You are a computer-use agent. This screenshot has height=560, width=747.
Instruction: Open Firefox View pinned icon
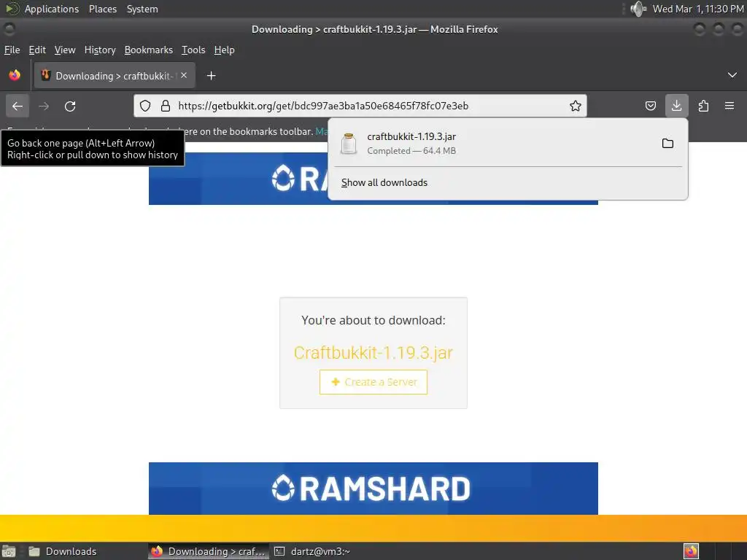15,75
